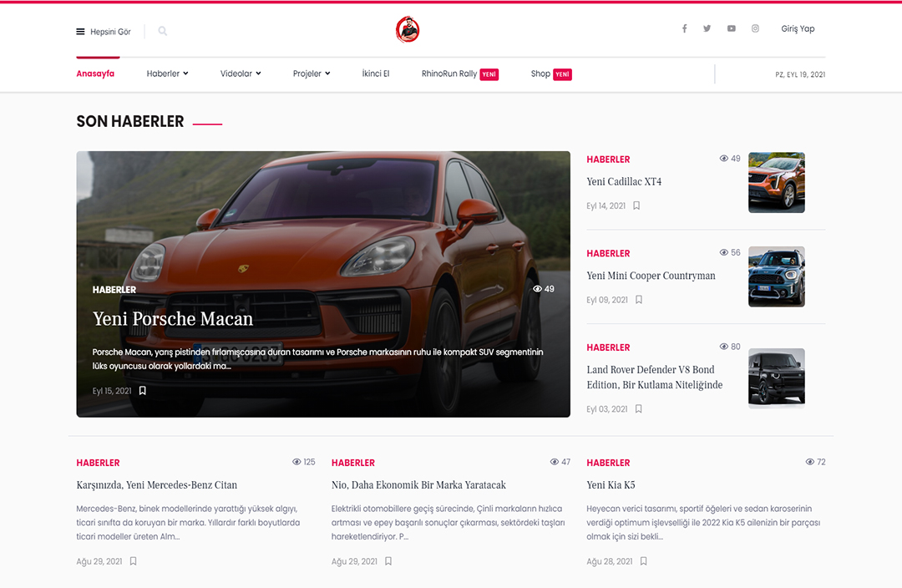
Task: Click HABERLER category above Cadillac XT4
Action: pyautogui.click(x=608, y=160)
